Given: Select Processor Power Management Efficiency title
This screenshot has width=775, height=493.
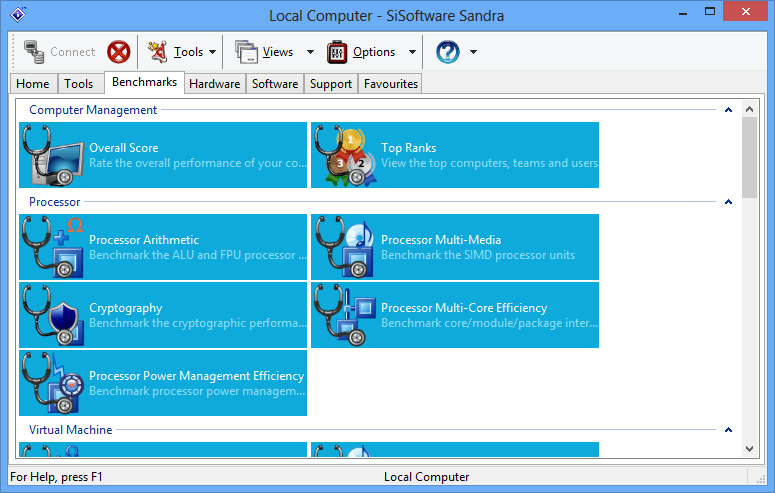Looking at the screenshot, I should point(197,376).
